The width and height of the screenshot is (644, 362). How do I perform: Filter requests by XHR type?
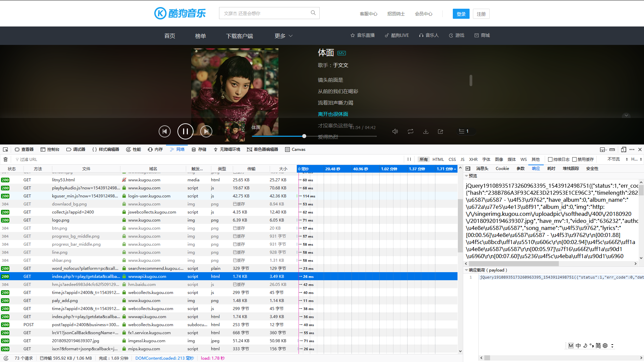pos(473,159)
